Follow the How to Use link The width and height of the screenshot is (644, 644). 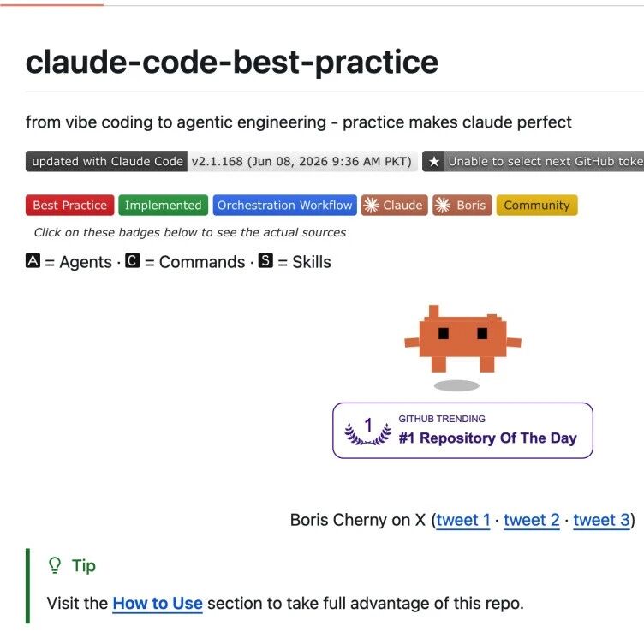[158, 604]
